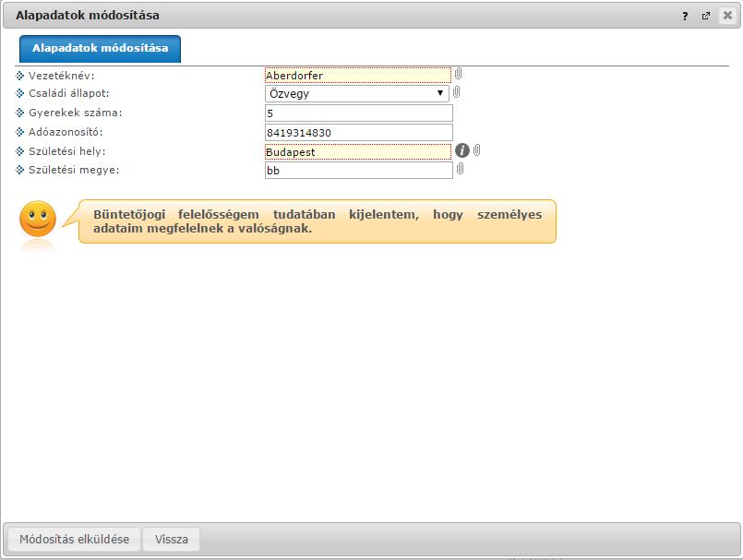Click the Vissza button

coord(171,539)
